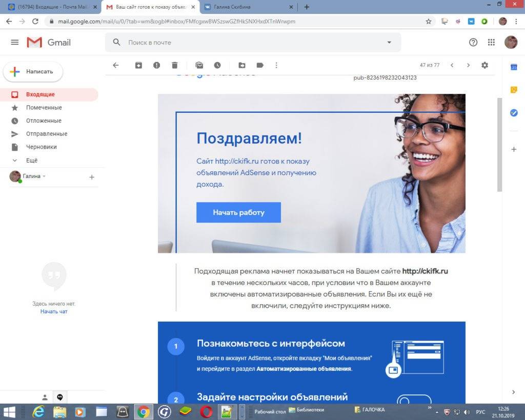Open the Отправленные folder

46,134
